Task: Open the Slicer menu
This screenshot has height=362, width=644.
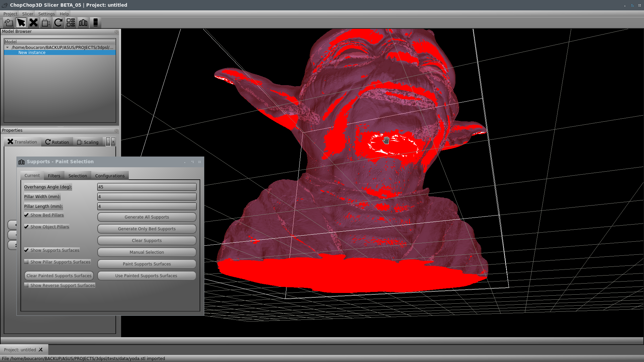Action: pyautogui.click(x=28, y=14)
